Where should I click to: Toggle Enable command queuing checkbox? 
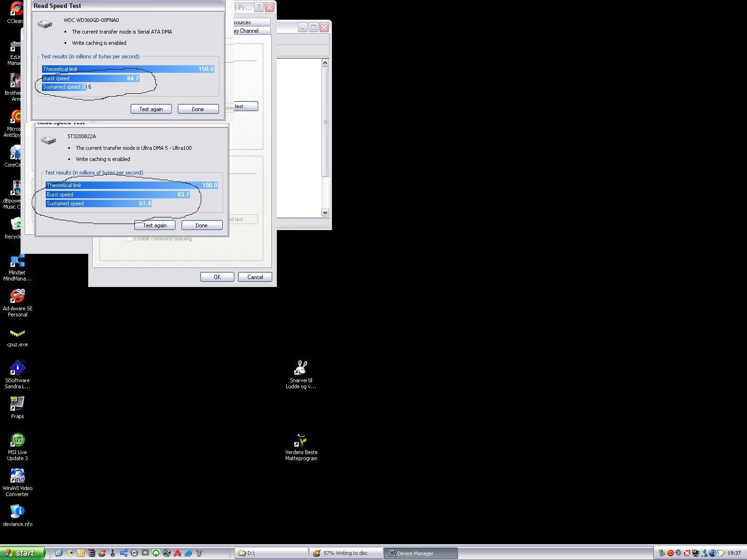129,238
